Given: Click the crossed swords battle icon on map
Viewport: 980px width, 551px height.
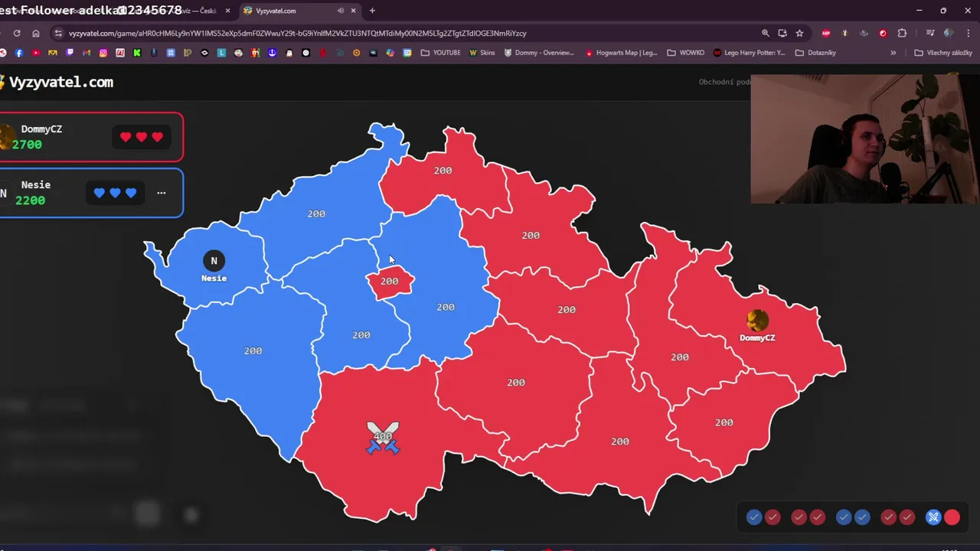Looking at the screenshot, I should (383, 438).
